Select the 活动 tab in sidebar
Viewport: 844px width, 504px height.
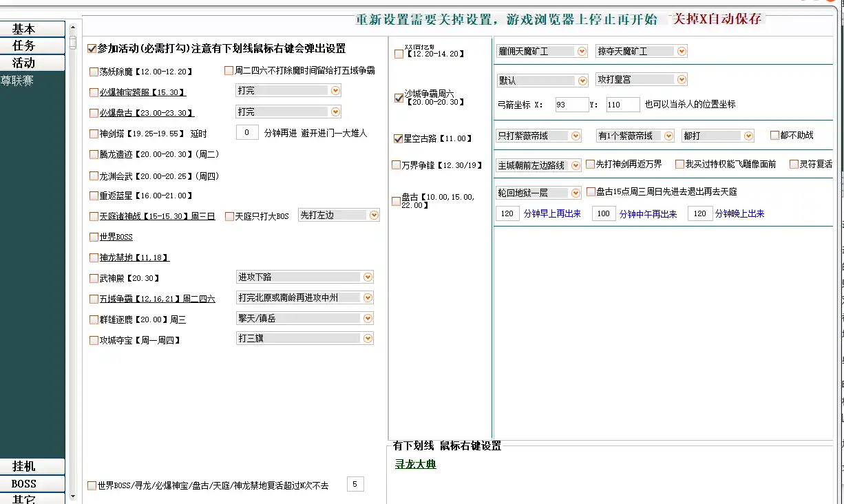32,63
